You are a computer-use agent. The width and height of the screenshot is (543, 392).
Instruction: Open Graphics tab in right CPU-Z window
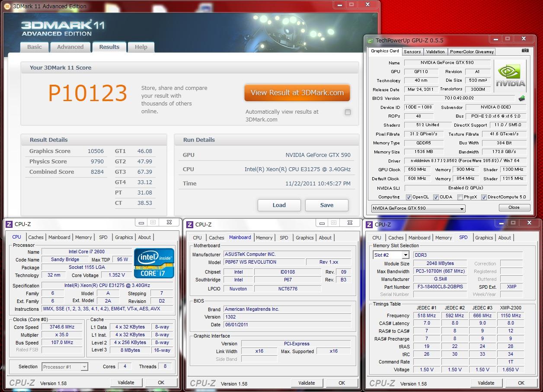click(x=484, y=238)
